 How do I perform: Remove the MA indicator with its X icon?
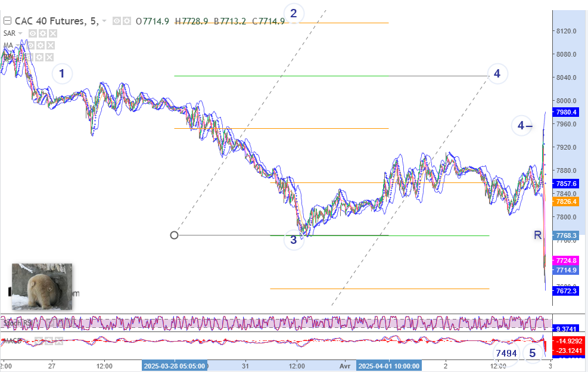[51, 45]
